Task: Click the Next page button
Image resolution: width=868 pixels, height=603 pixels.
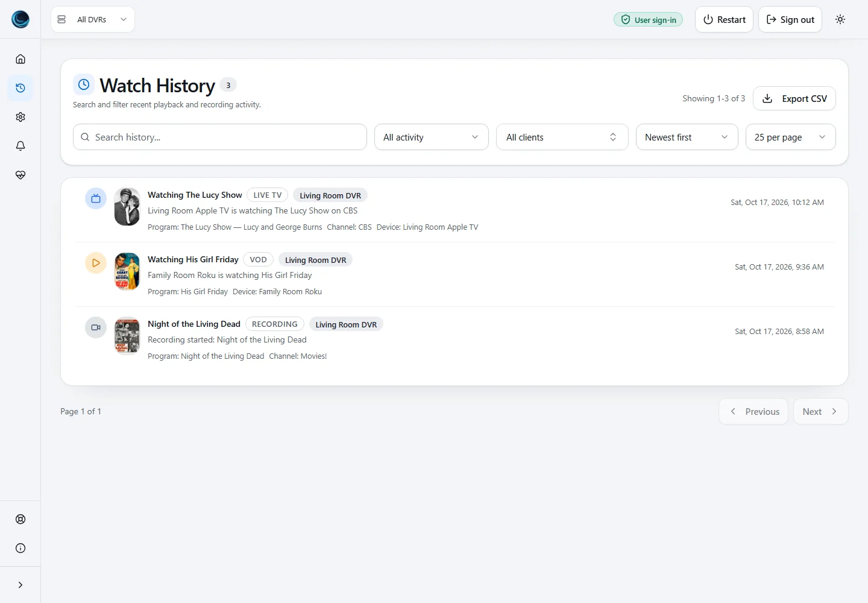Action: click(x=821, y=411)
